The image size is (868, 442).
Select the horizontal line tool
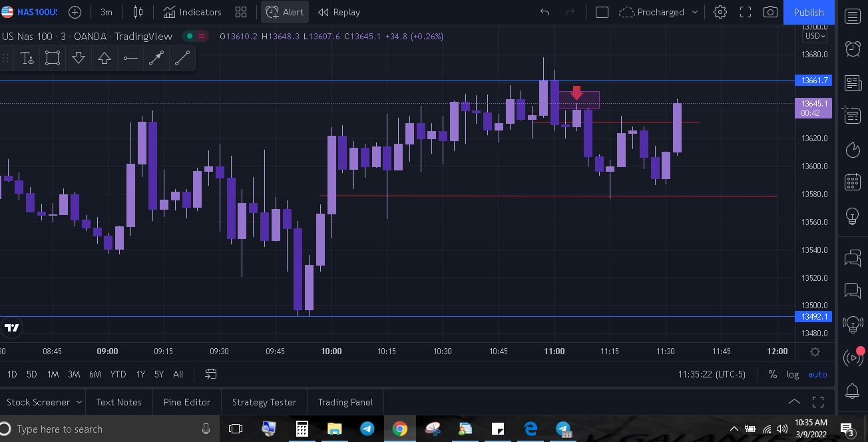coord(130,59)
